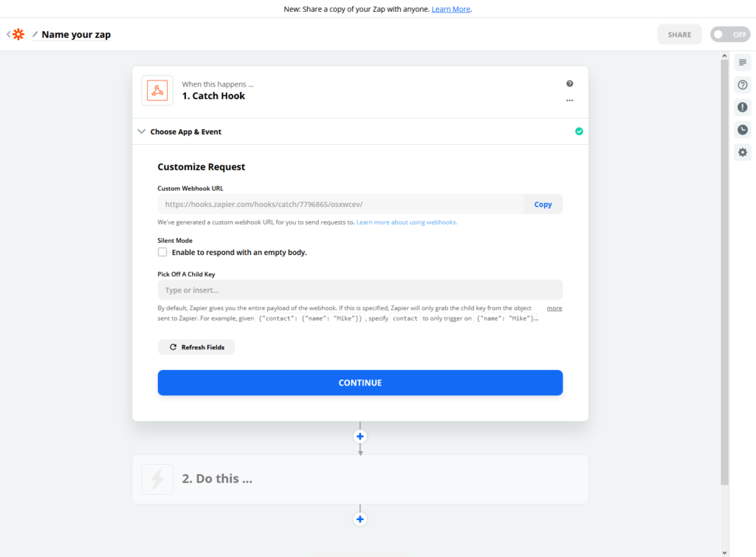Open the Catch Hook webhook app icon
The height and width of the screenshot is (557, 756).
point(157,90)
